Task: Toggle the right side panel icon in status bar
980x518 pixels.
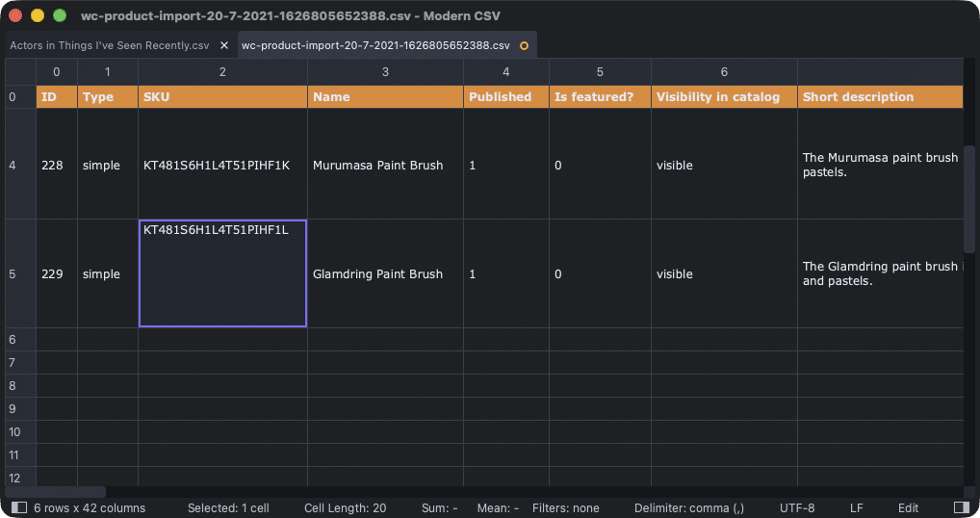Action: coord(962,507)
